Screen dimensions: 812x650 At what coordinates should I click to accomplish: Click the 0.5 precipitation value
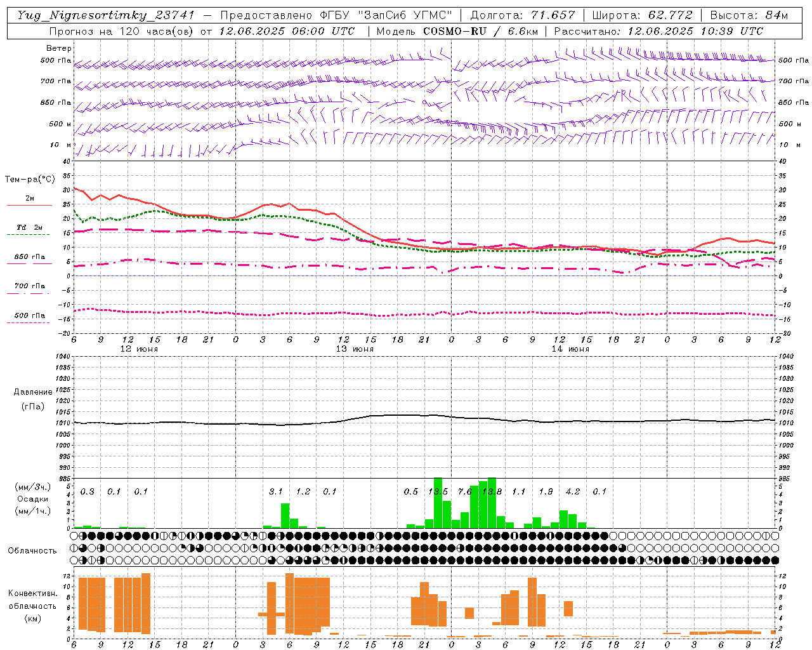pos(411,491)
